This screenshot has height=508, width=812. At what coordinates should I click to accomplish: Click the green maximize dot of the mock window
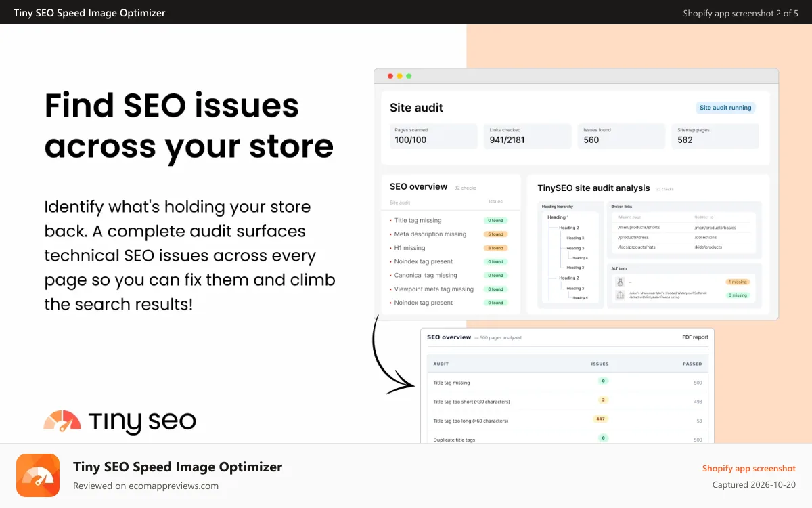click(x=409, y=76)
